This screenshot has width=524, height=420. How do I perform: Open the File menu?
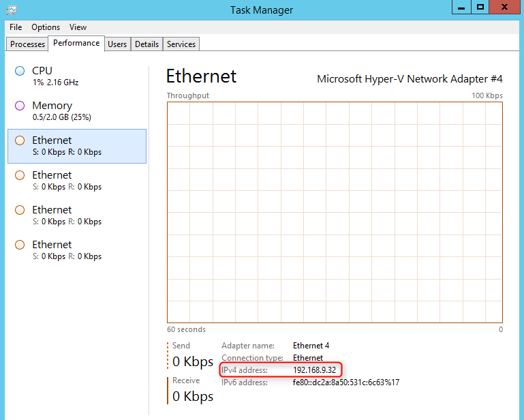pyautogui.click(x=16, y=27)
